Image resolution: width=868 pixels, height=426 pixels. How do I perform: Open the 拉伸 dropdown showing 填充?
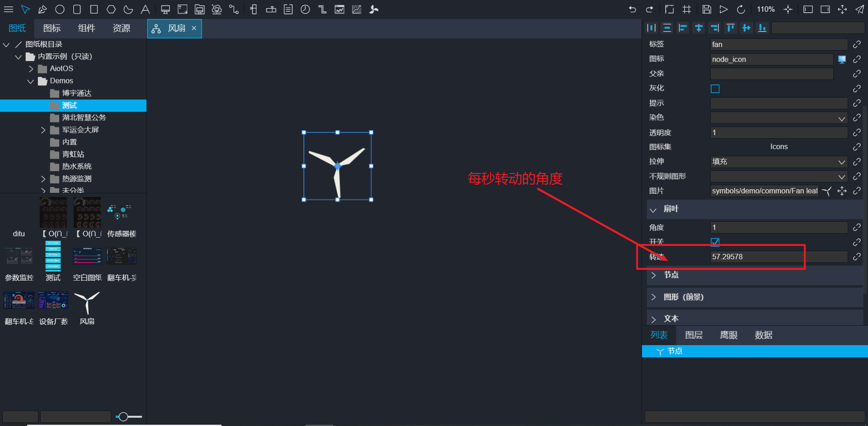click(x=778, y=162)
